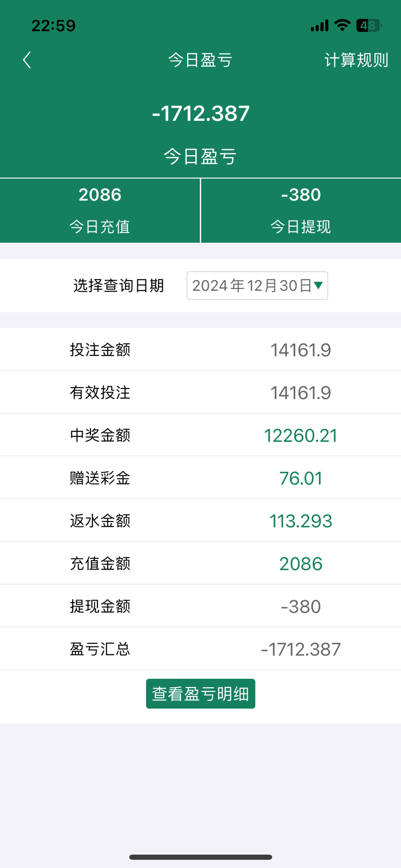Click the green dropdown triangle arrow

pyautogui.click(x=318, y=285)
